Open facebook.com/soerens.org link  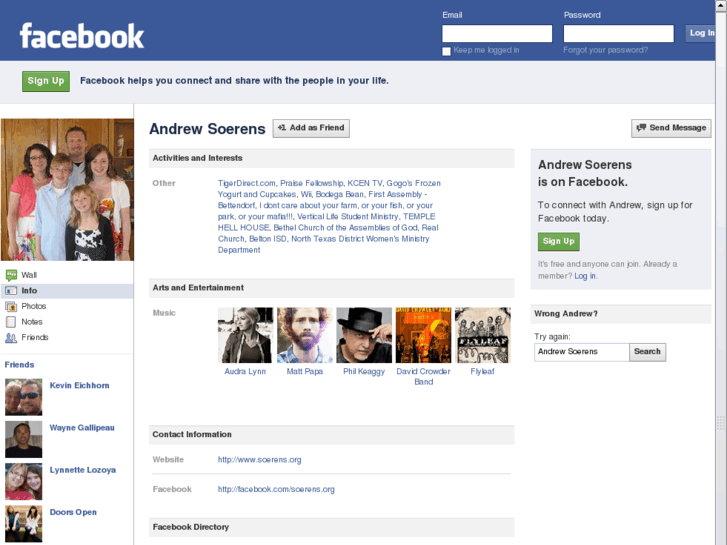coord(276,489)
